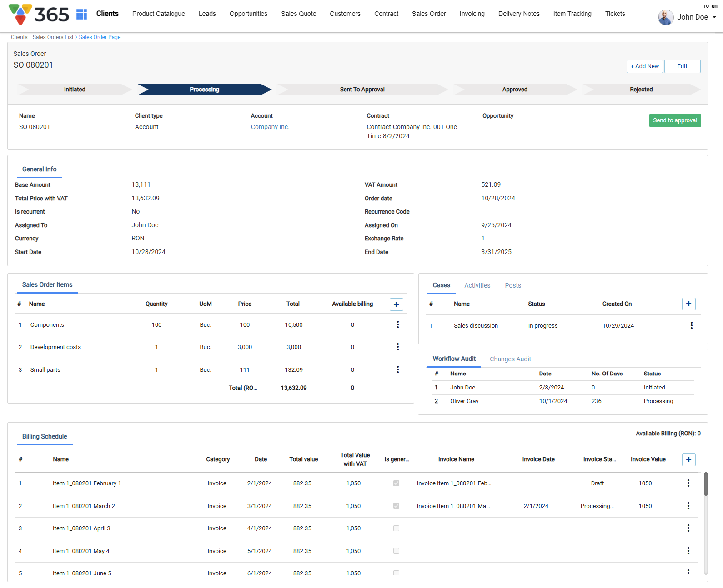Click the Send to approval button
The width and height of the screenshot is (723, 588).
675,120
